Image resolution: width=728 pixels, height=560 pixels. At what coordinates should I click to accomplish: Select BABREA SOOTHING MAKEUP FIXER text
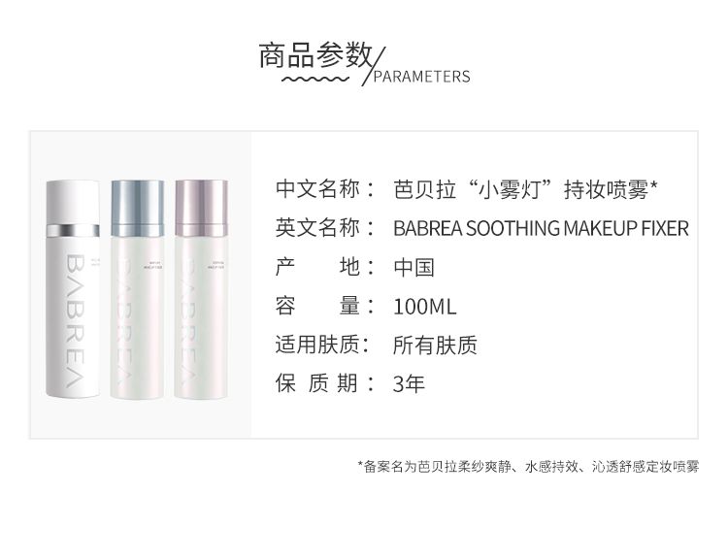tap(541, 228)
